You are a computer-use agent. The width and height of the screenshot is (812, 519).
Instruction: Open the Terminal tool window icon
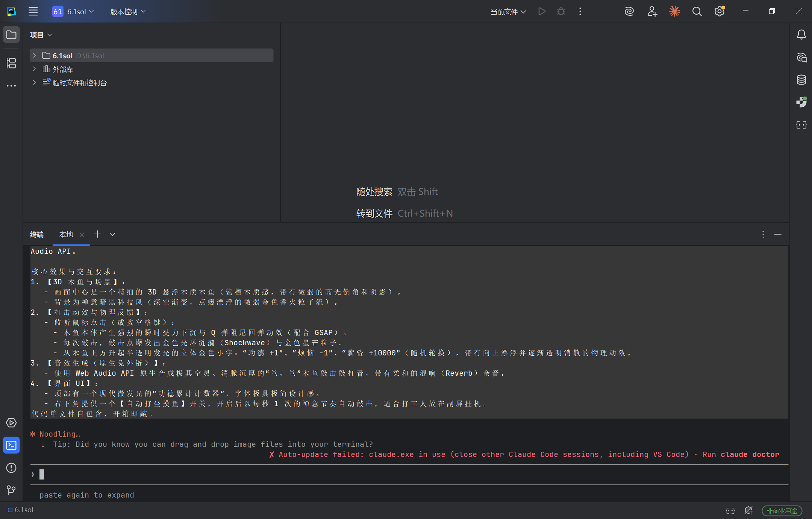pos(11,445)
